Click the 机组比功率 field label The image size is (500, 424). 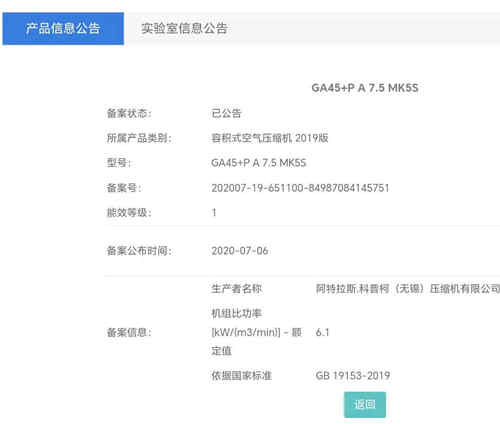[x=257, y=332]
